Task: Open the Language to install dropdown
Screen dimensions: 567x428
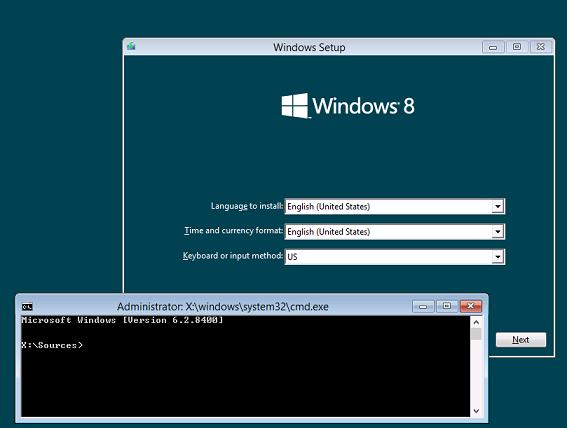Action: coord(498,206)
